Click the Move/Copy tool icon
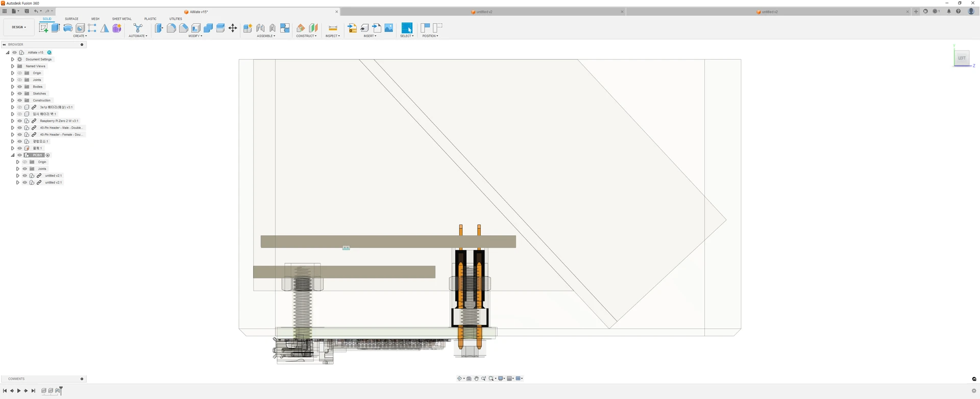The height and width of the screenshot is (399, 980). (233, 28)
